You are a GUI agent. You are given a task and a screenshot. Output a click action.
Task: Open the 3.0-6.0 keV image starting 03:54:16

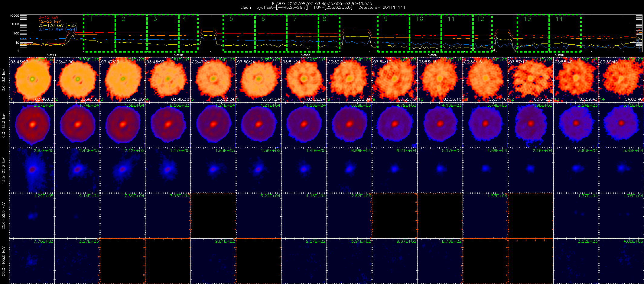click(x=395, y=79)
